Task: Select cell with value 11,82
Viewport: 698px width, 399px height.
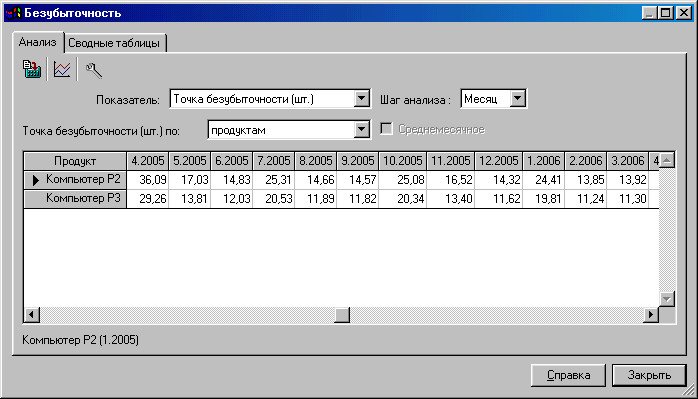Action: (357, 199)
